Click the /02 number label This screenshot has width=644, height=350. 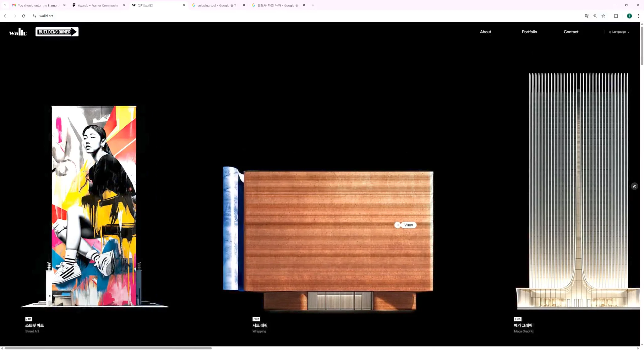click(256, 319)
